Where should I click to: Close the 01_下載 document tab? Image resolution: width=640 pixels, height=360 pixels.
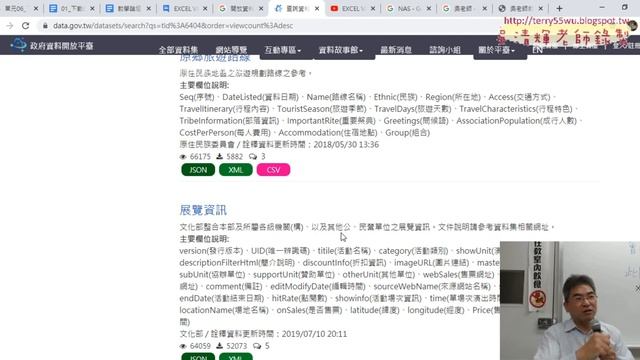coord(92,8)
